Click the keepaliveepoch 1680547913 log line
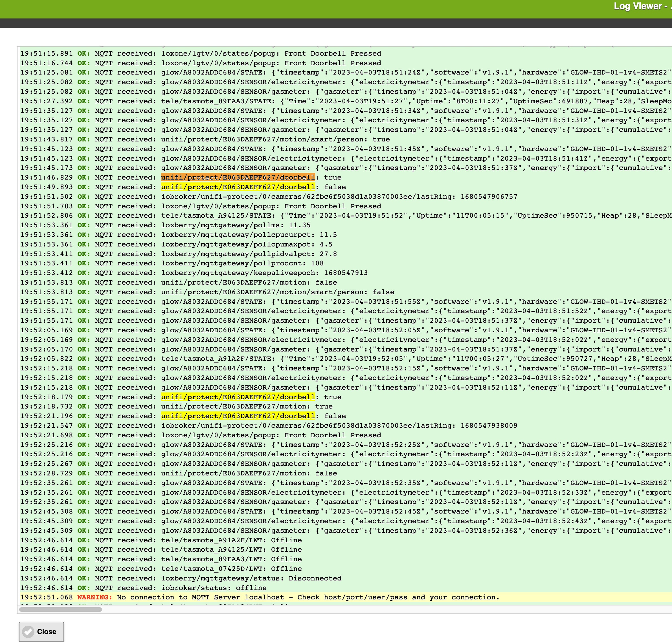Image resolution: width=672 pixels, height=642 pixels. [264, 273]
